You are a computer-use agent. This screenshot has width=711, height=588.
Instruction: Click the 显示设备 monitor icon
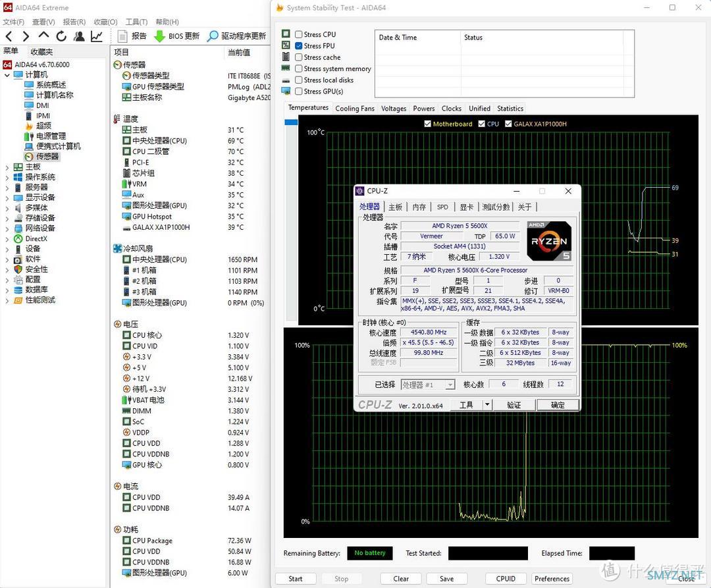point(18,198)
